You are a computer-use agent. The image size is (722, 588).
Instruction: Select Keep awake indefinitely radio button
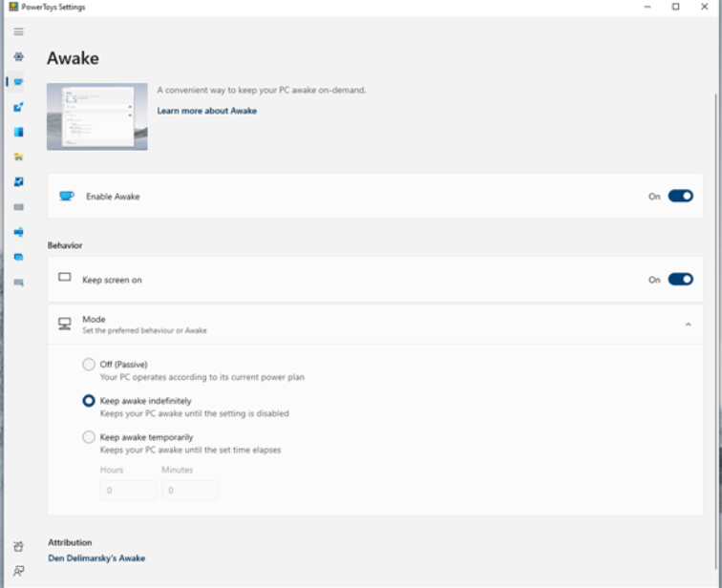tap(89, 401)
